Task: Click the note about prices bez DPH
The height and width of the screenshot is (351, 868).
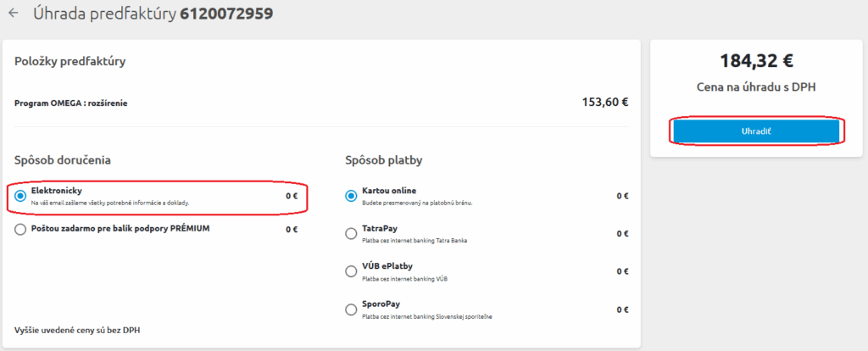Action: coord(77,330)
